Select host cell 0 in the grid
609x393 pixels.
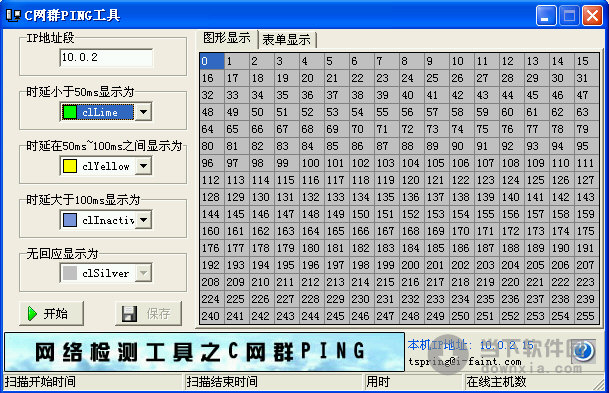click(212, 61)
